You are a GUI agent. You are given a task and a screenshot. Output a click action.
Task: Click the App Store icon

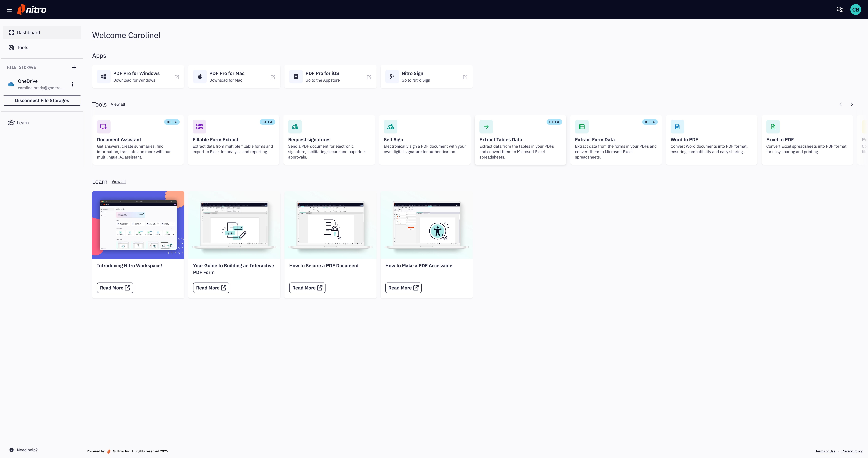tap(296, 77)
